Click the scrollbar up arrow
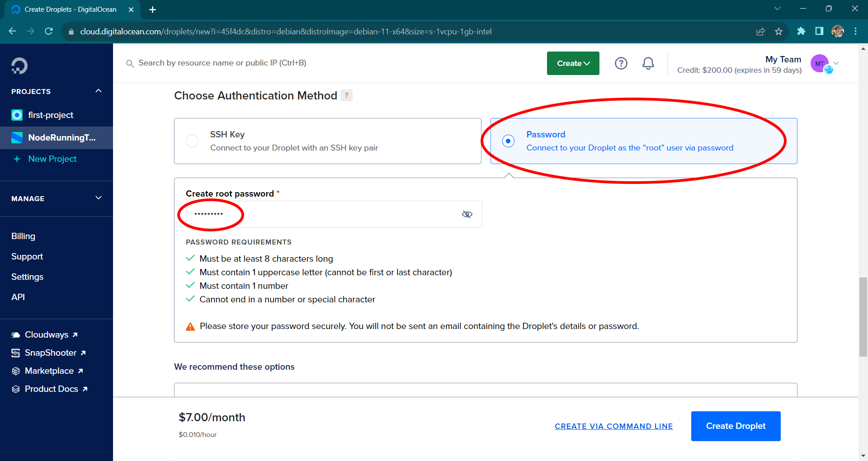868x461 pixels. (x=863, y=48)
